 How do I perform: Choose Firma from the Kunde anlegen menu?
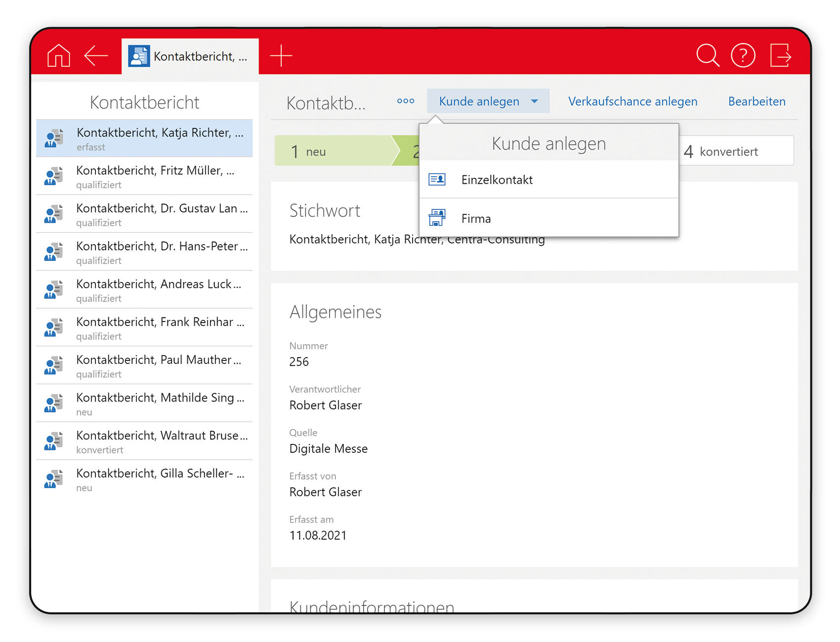[x=476, y=218]
